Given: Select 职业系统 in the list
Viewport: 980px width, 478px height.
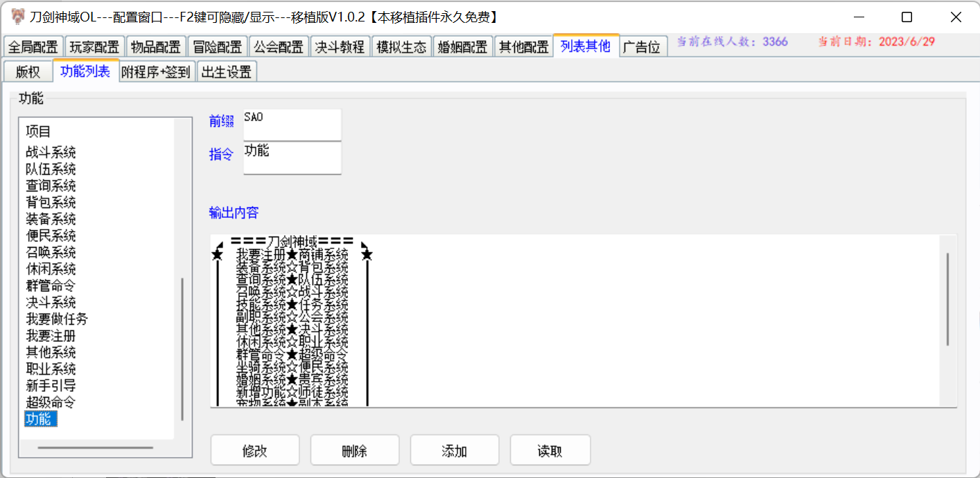Looking at the screenshot, I should click(51, 369).
